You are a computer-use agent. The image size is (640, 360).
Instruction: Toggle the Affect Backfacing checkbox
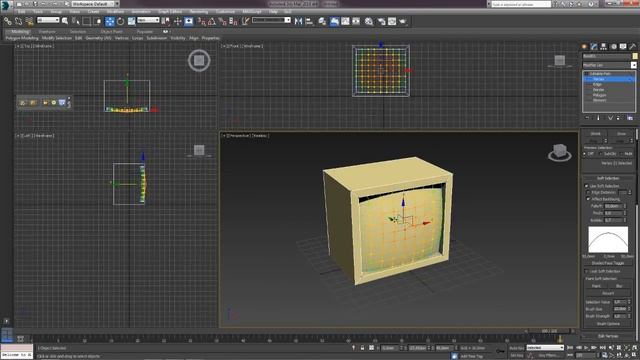[x=588, y=199]
